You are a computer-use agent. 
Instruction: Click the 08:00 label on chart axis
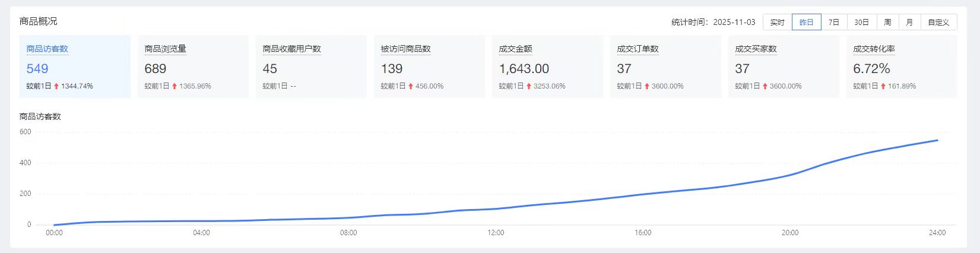(348, 233)
